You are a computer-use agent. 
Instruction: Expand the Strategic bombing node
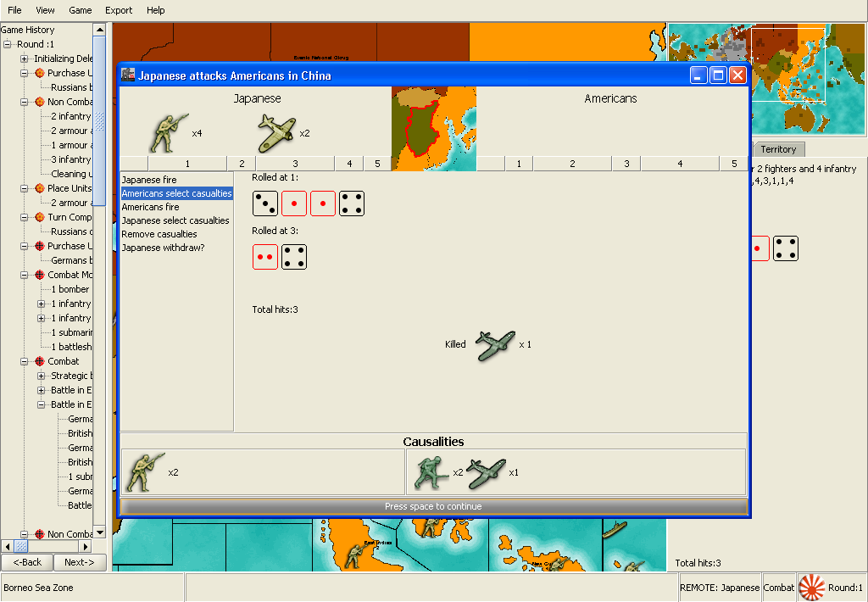coord(41,376)
